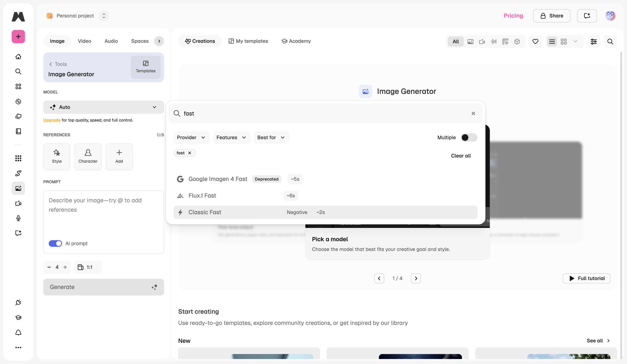Click the Krea logo
The image size is (627, 364).
[18, 16]
